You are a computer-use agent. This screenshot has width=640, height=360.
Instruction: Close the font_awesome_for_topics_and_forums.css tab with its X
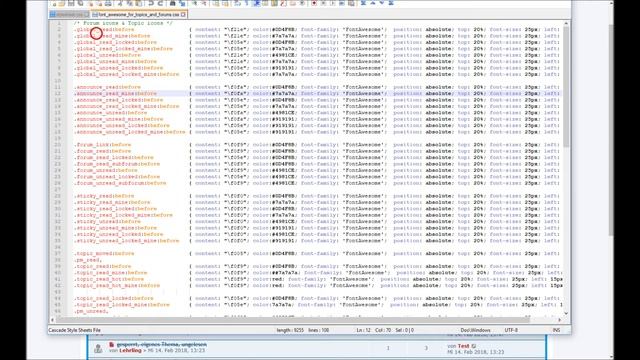click(x=183, y=14)
